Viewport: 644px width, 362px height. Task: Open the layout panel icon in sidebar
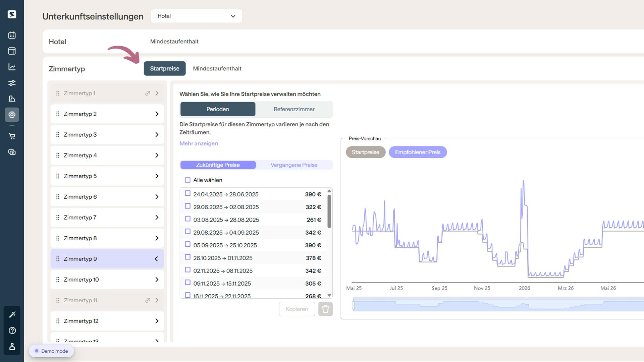12,51
